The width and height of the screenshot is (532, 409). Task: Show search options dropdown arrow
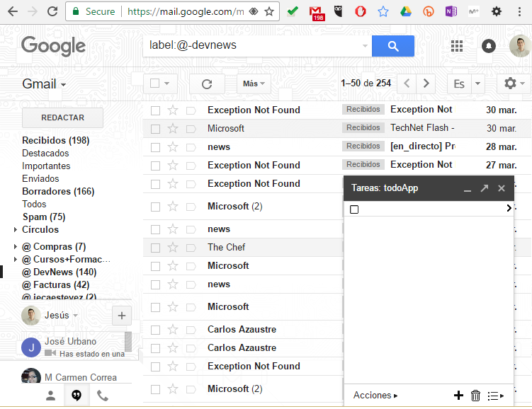365,46
